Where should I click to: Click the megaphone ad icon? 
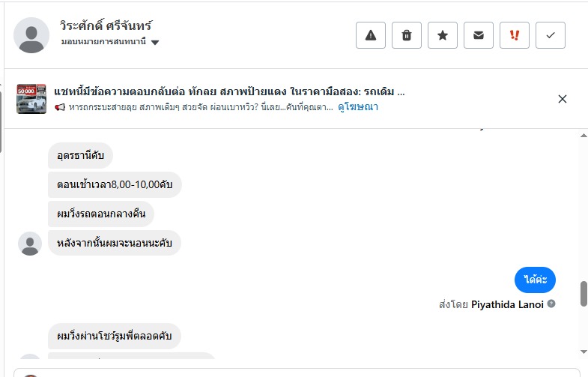click(x=60, y=107)
